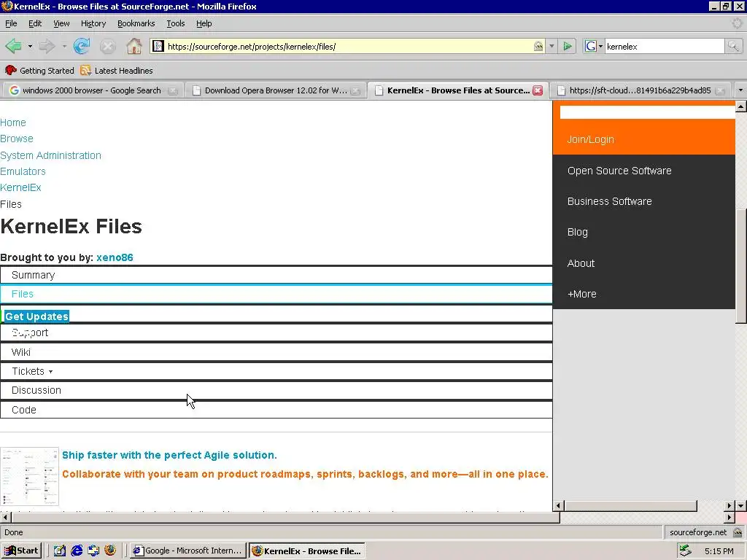Viewport: 747px width, 560px height.
Task: Click the network tray icon
Action: pyautogui.click(x=685, y=551)
